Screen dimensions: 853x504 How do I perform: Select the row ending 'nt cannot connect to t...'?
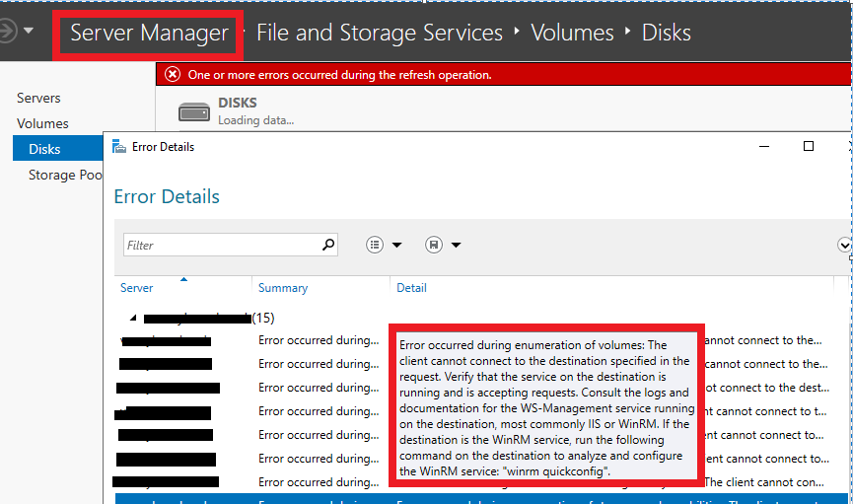click(482, 411)
